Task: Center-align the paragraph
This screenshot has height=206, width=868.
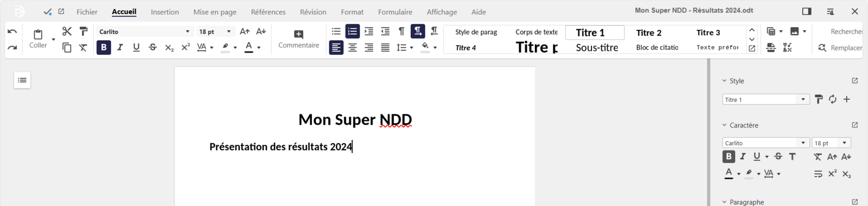Action: pyautogui.click(x=353, y=48)
